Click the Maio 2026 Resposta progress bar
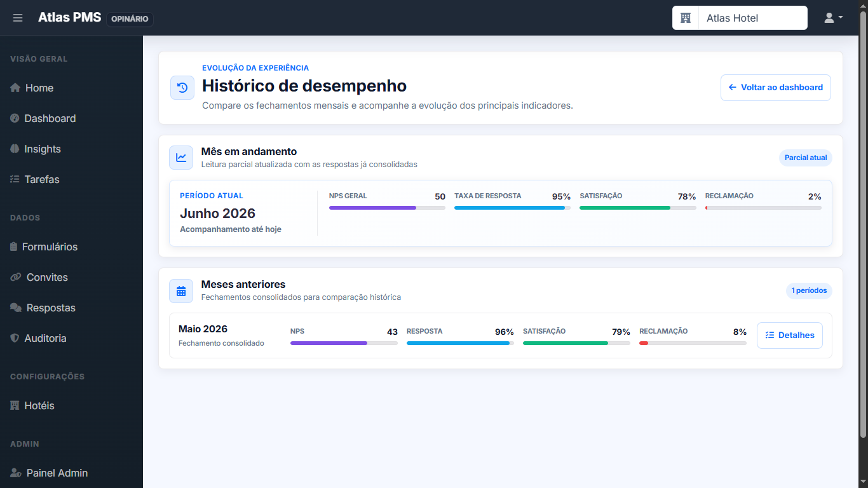 (460, 343)
